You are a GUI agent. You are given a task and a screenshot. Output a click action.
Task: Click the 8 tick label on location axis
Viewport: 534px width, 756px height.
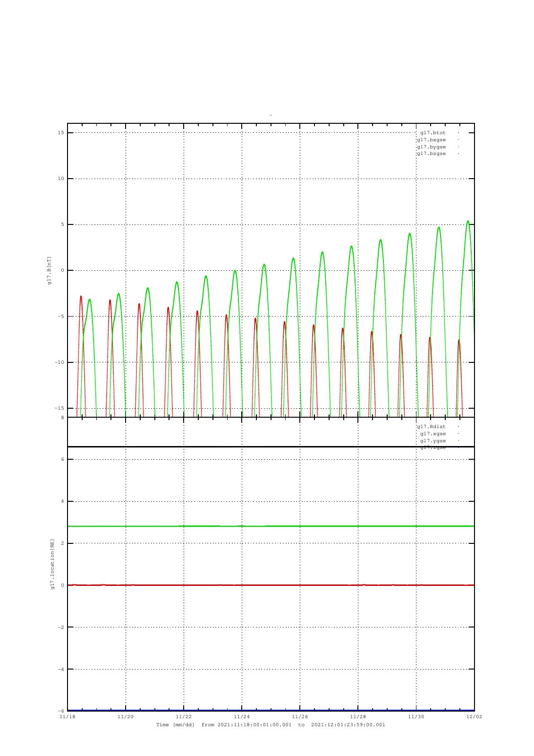tap(62, 418)
